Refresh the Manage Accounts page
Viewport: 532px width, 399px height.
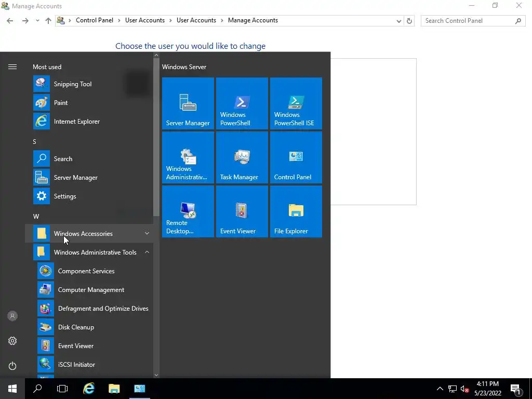[x=409, y=21]
